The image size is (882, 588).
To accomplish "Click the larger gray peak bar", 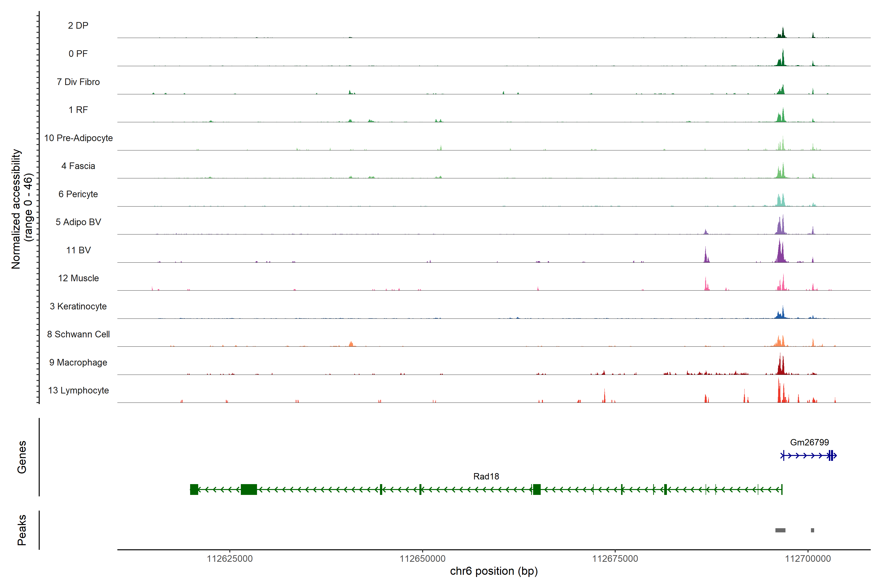I will pyautogui.click(x=780, y=530).
